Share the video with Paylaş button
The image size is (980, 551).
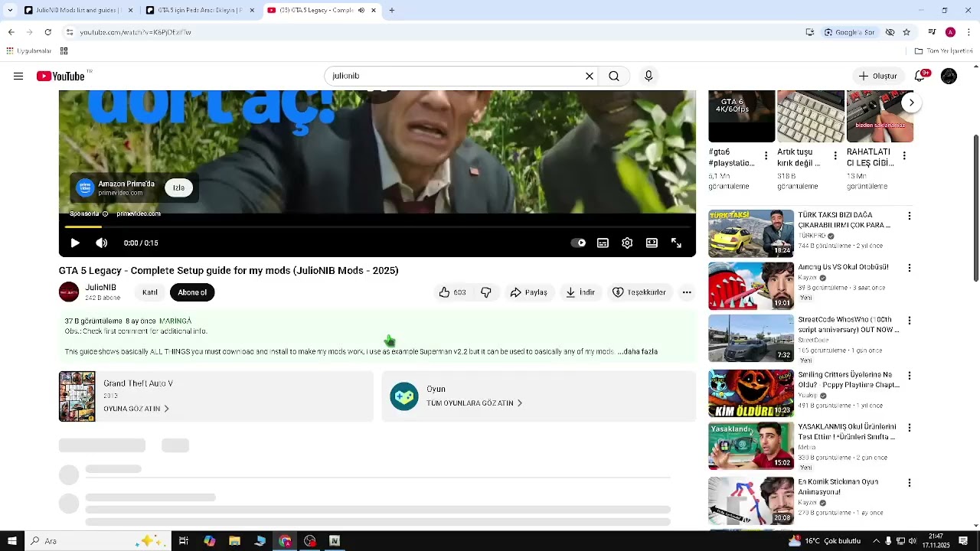click(x=528, y=292)
